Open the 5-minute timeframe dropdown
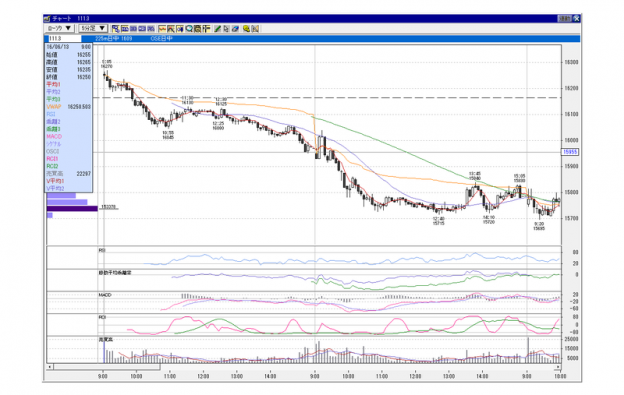 pyautogui.click(x=93, y=28)
